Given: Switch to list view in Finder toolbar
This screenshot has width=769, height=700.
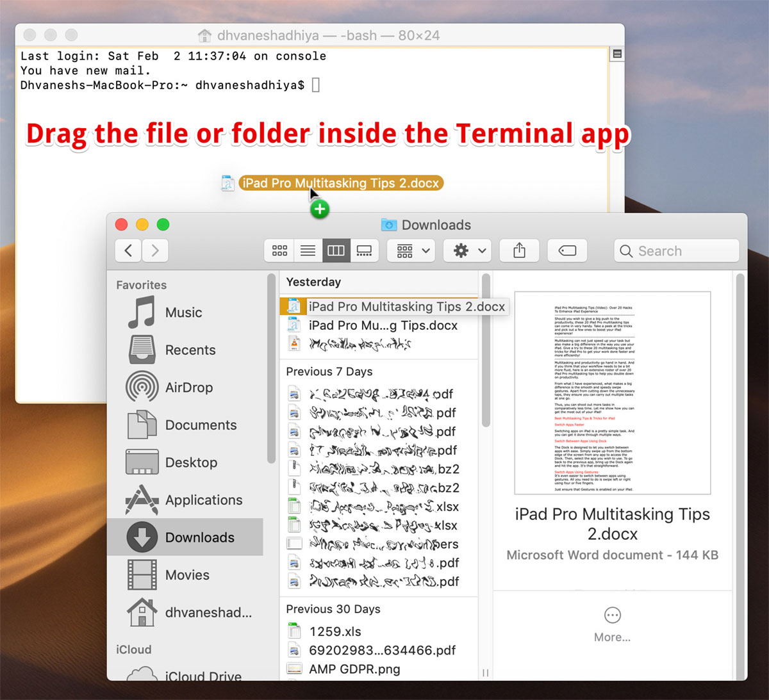Looking at the screenshot, I should (308, 250).
